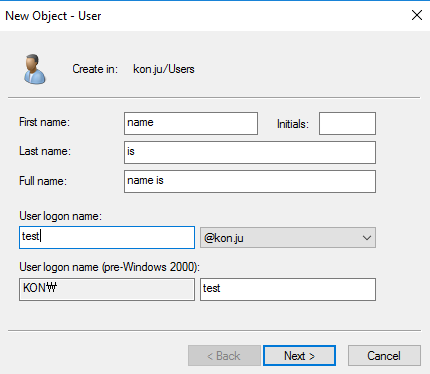Cancel the new user creation

[384, 356]
